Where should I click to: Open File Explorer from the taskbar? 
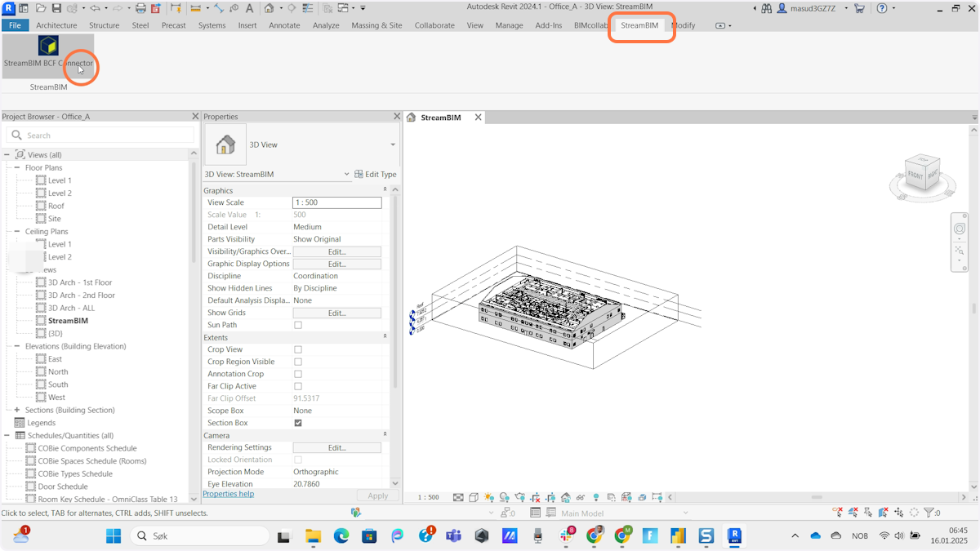tap(313, 536)
